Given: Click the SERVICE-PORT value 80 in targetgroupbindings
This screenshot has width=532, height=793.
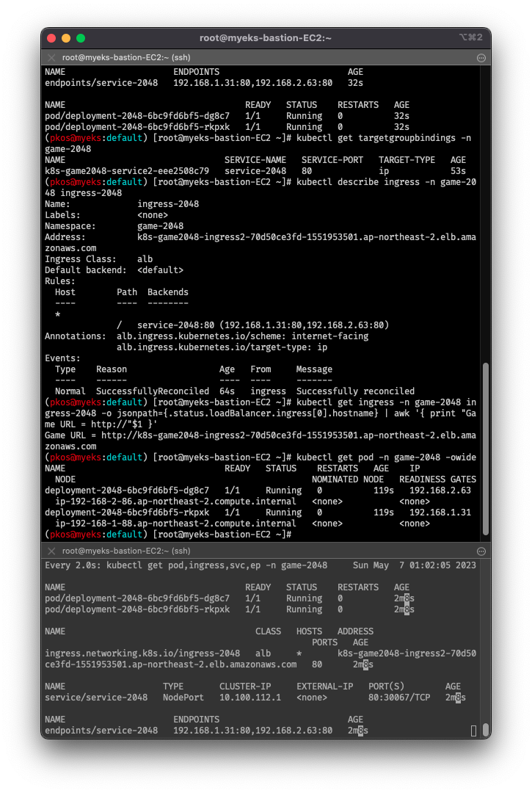Looking at the screenshot, I should (x=307, y=171).
